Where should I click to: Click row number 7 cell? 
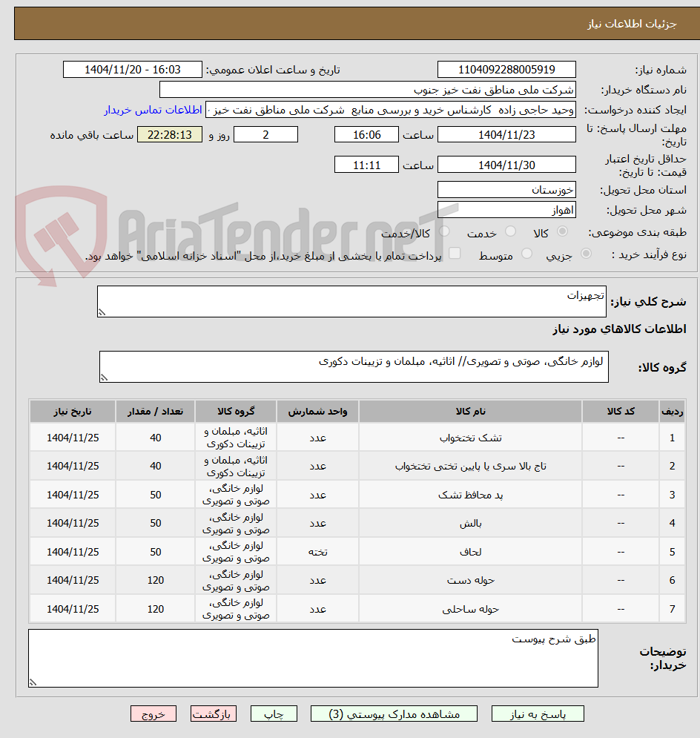(673, 609)
